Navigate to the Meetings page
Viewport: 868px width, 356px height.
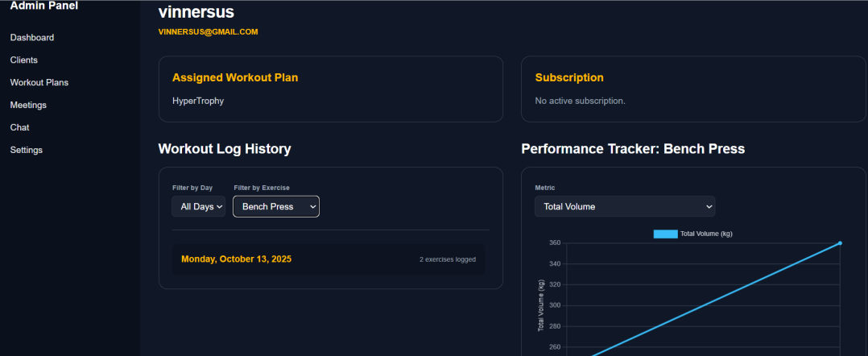(28, 105)
